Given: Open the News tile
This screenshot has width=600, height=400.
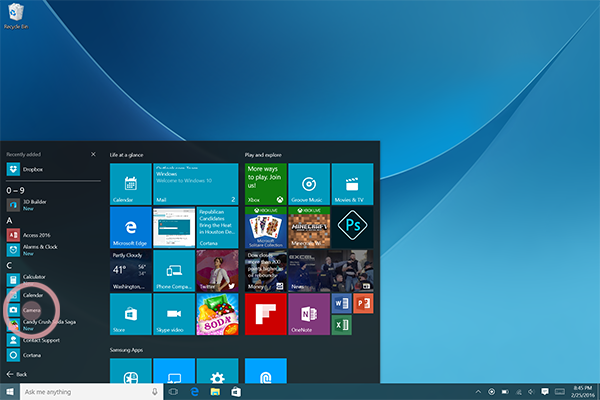Looking at the screenshot, I should (x=331, y=271).
